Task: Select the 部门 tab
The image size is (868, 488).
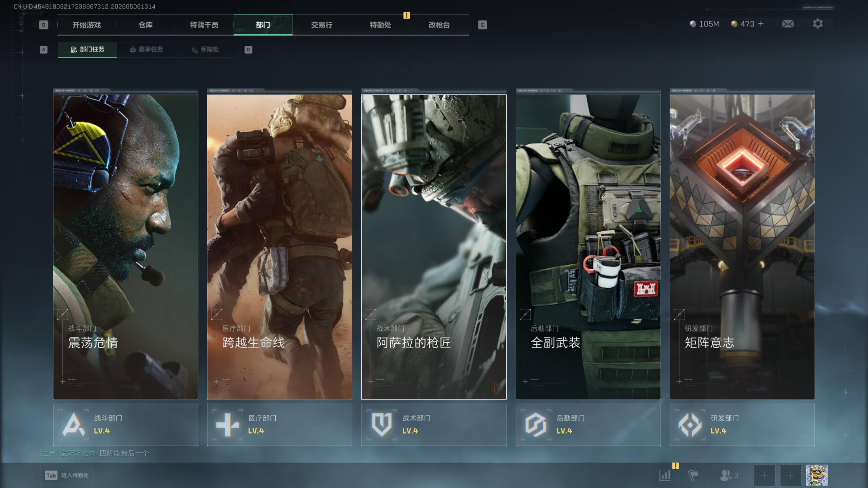Action: point(263,25)
